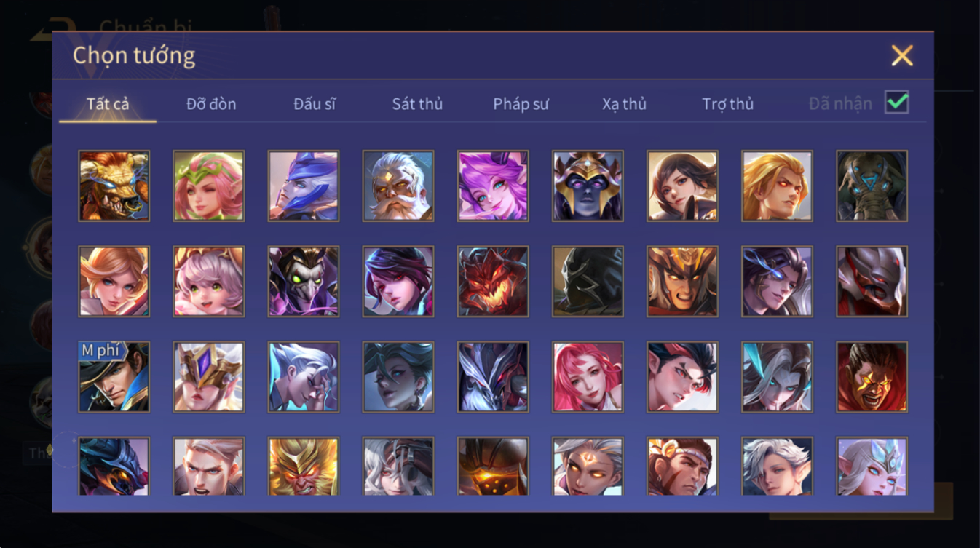Select the golden bull hero portrait
The image size is (980, 548).
[114, 186]
